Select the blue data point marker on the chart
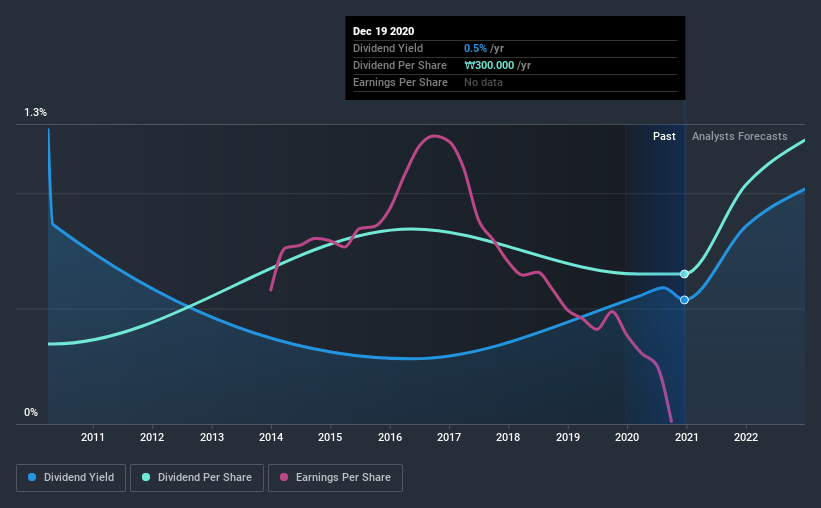Screen dimensions: 821x508 pos(684,300)
